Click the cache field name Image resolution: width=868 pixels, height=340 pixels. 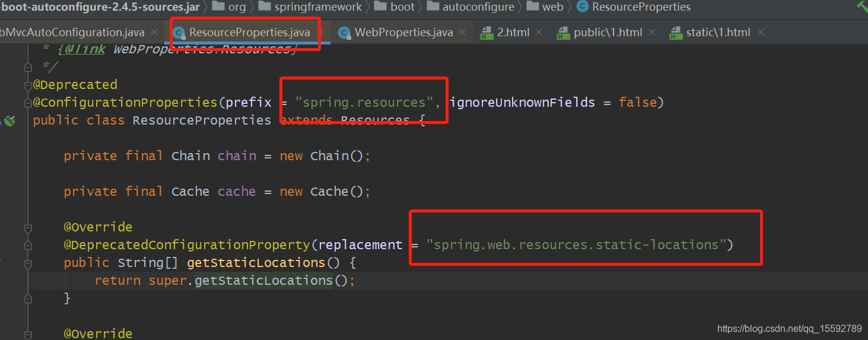237,192
